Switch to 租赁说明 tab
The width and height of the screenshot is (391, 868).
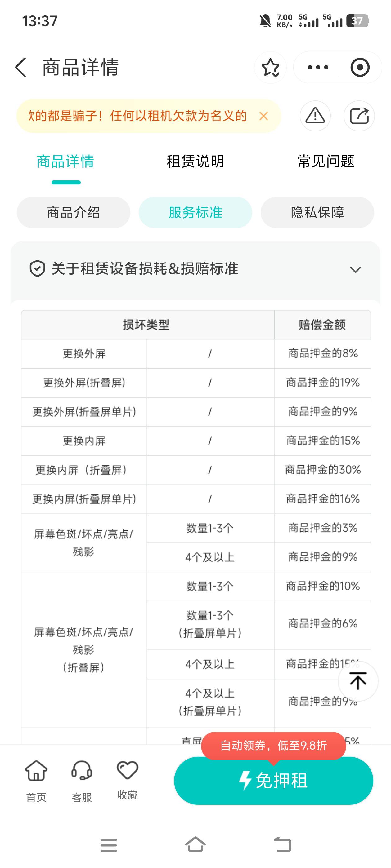[x=195, y=162]
